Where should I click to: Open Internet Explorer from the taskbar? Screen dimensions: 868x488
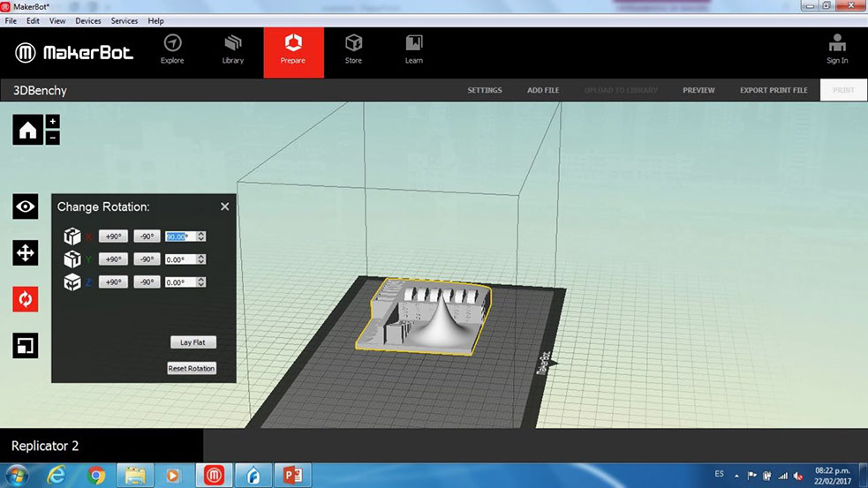pos(57,476)
